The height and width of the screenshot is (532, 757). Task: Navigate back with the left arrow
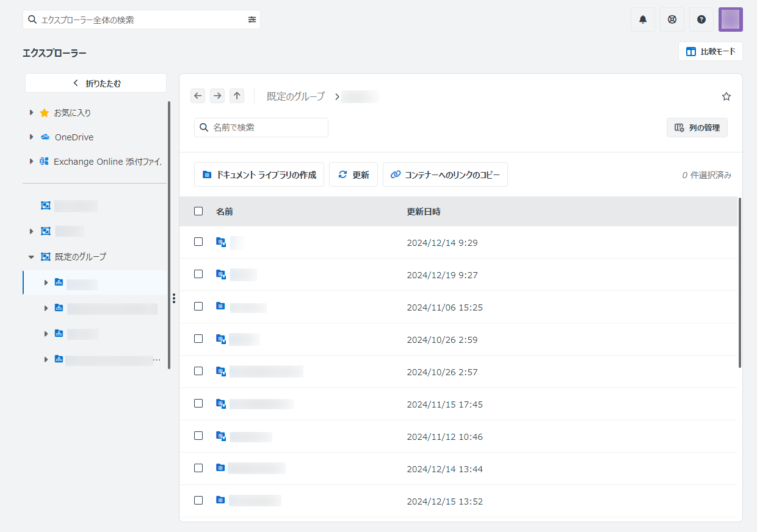[198, 96]
